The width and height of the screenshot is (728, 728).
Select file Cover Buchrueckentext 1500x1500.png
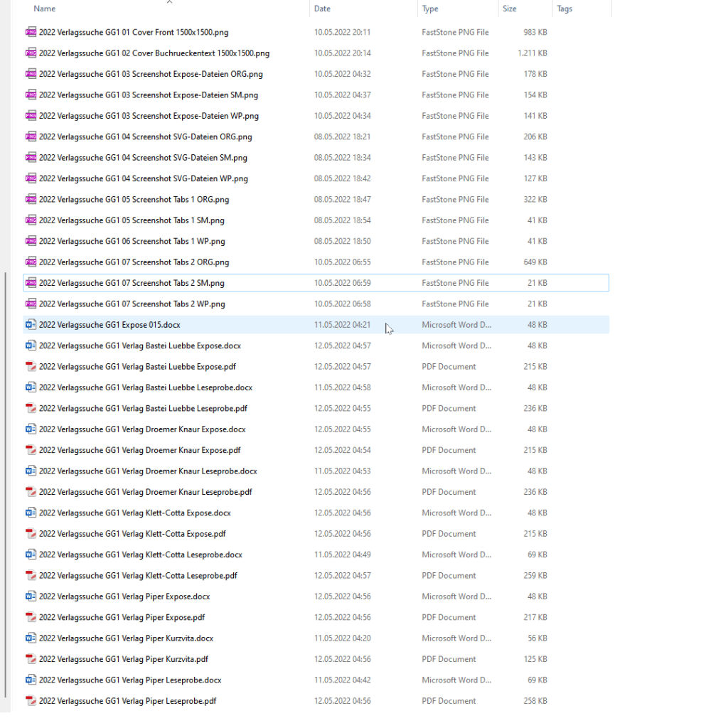(x=154, y=53)
